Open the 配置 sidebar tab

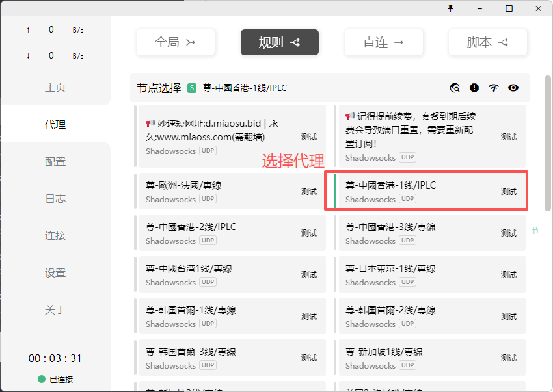[55, 162]
